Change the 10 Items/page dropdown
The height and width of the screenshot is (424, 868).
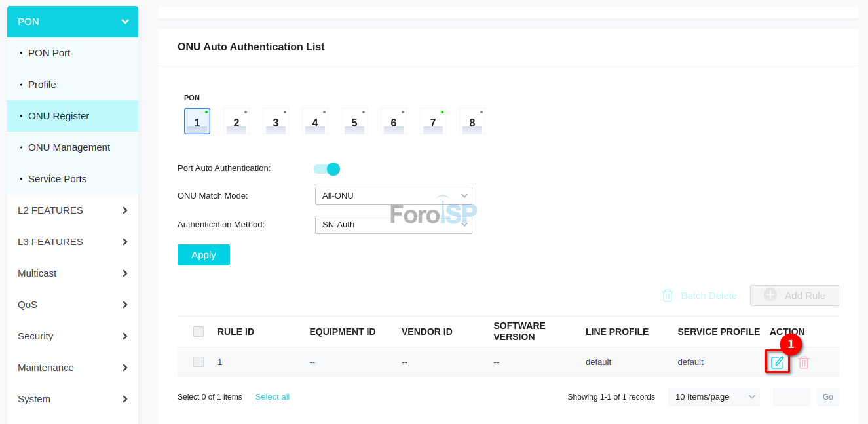point(713,397)
